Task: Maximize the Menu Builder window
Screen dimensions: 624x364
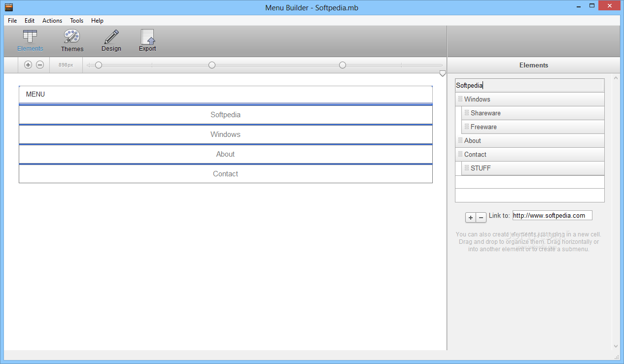Action: [x=592, y=6]
